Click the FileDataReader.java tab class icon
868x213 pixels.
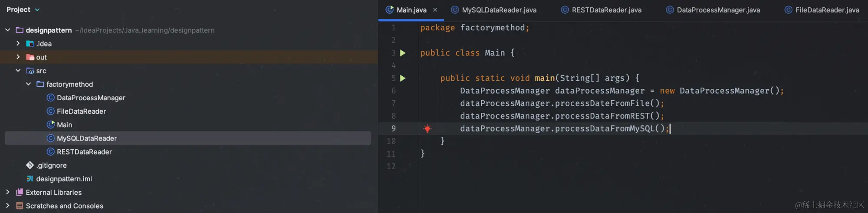[788, 10]
